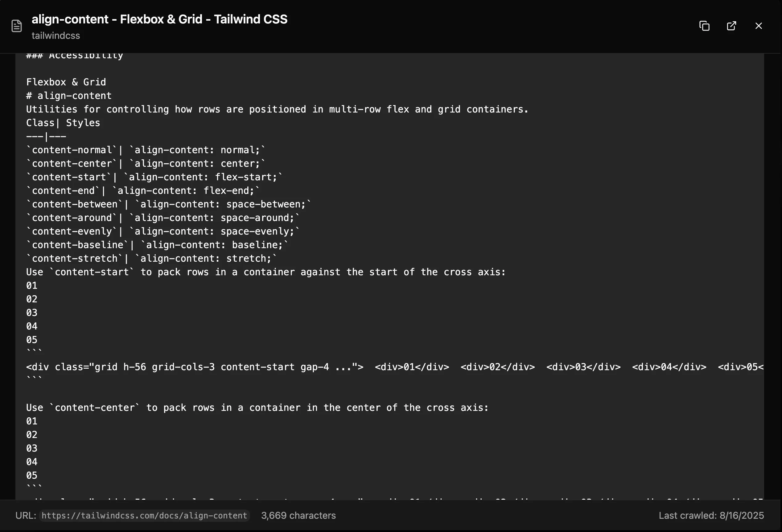782x532 pixels.
Task: Click the Last crawled date text
Action: [711, 516]
